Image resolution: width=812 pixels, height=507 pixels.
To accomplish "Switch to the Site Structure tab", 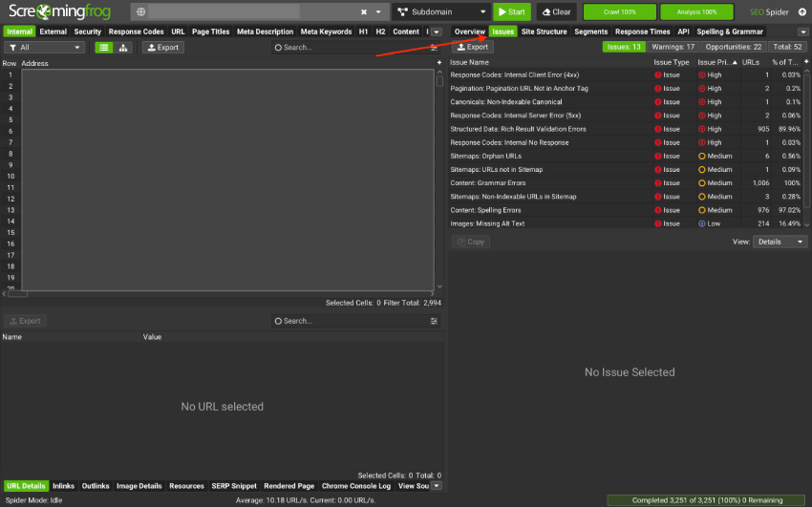I will click(x=544, y=32).
